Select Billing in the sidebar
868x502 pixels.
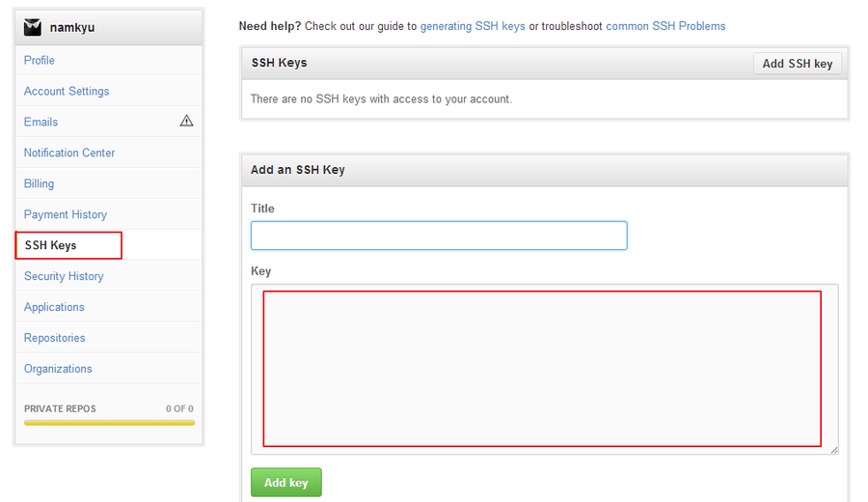tap(39, 183)
